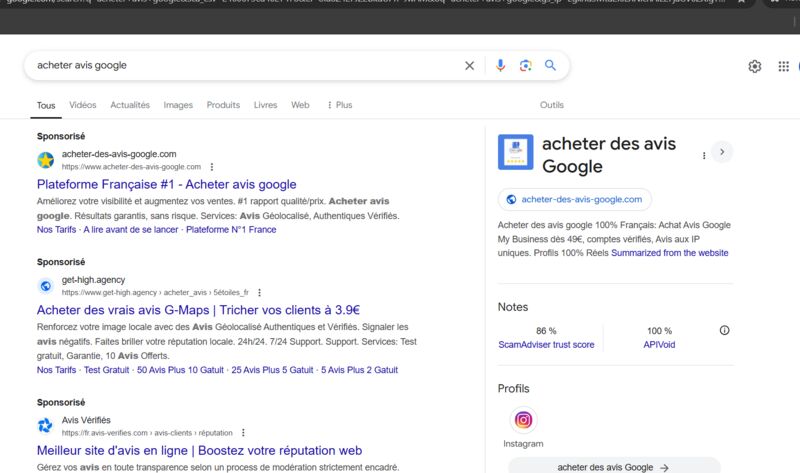800x473 pixels.
Task: Click 'A lire avant de se lancer' sitelink
Action: [x=131, y=230]
